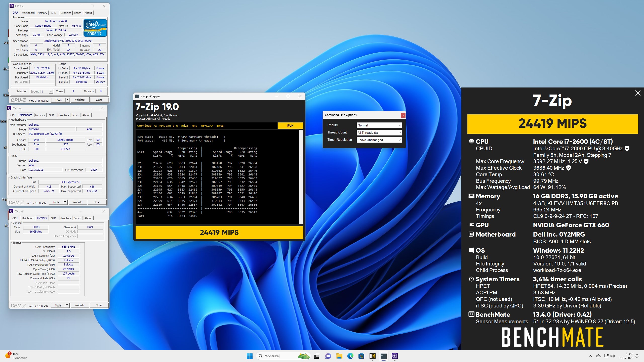Click the CPU chip icon in BenchMate panel
Viewport: 644px width, 362px height.
(471, 141)
